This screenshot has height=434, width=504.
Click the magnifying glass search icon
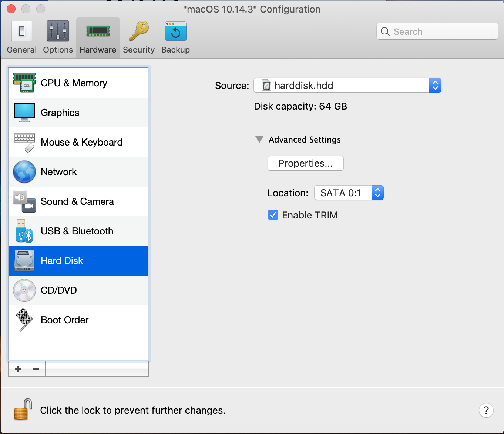click(x=385, y=31)
